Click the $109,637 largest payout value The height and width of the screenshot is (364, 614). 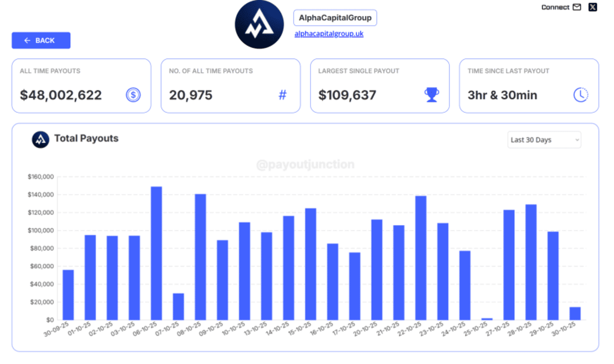tap(348, 95)
